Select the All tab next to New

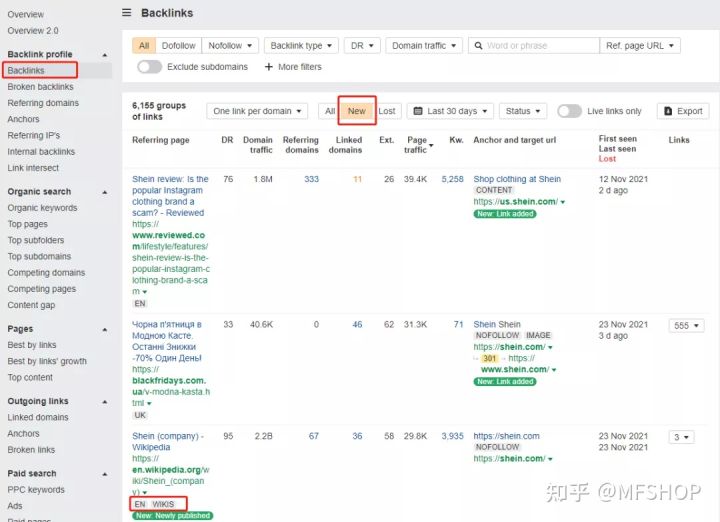[330, 111]
